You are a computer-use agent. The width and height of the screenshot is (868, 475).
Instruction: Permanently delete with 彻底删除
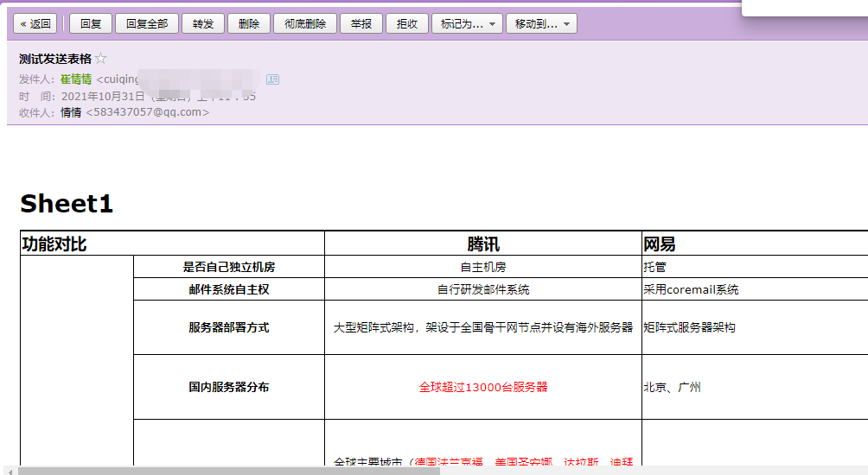click(304, 24)
